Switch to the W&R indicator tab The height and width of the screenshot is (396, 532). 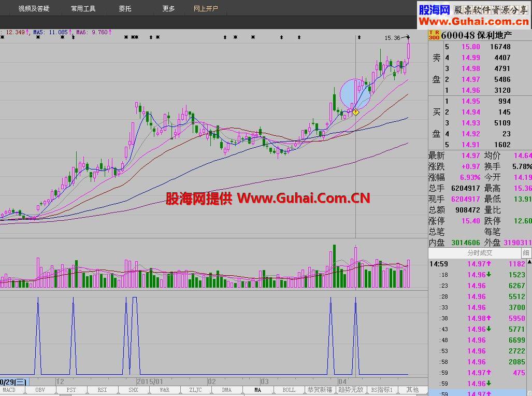(165, 390)
